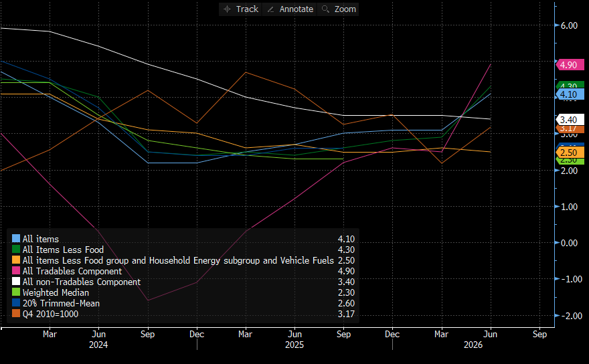Click the 2024 year label on x-axis
Screen dimensions: 589x364
[x=98, y=345]
